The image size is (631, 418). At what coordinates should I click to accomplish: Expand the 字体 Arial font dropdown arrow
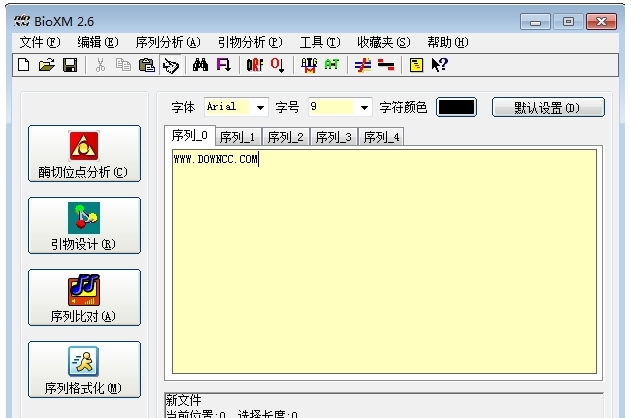[x=260, y=107]
